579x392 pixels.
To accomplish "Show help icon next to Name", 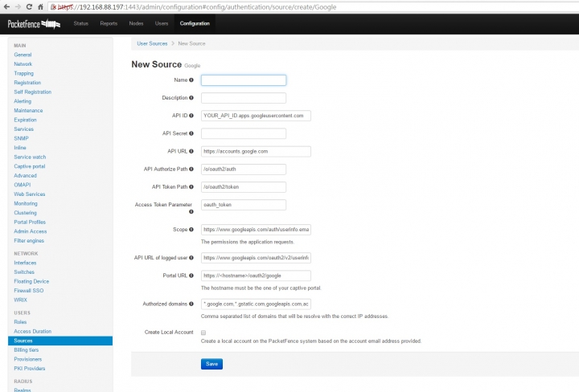I will (x=191, y=80).
